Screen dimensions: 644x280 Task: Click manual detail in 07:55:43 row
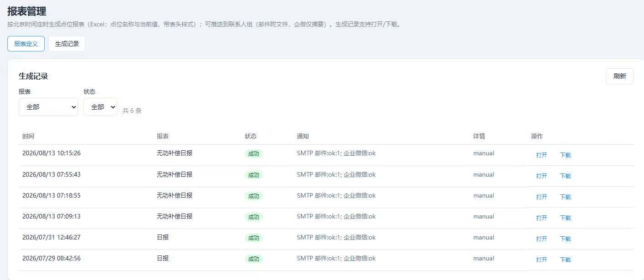pos(484,174)
